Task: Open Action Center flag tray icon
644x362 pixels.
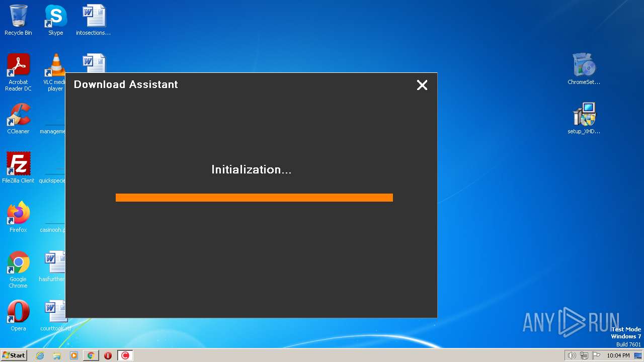Action: (596, 355)
